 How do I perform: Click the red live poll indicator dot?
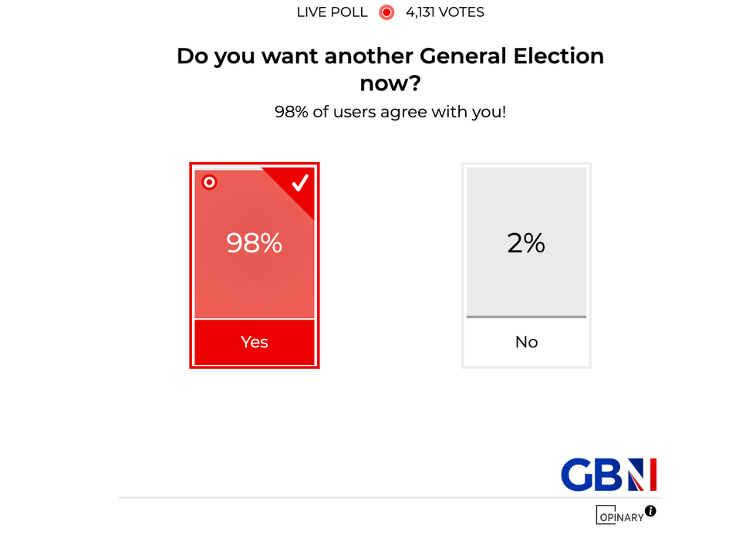click(386, 12)
